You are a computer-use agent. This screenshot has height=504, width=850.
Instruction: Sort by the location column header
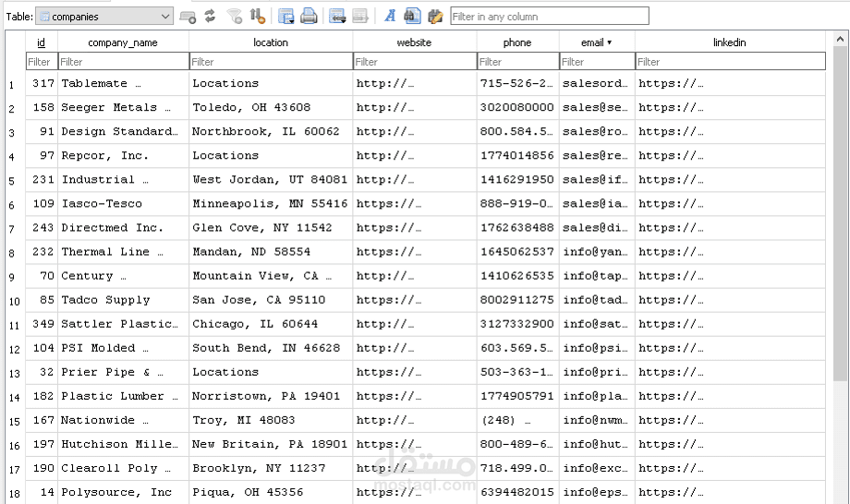[x=271, y=42]
